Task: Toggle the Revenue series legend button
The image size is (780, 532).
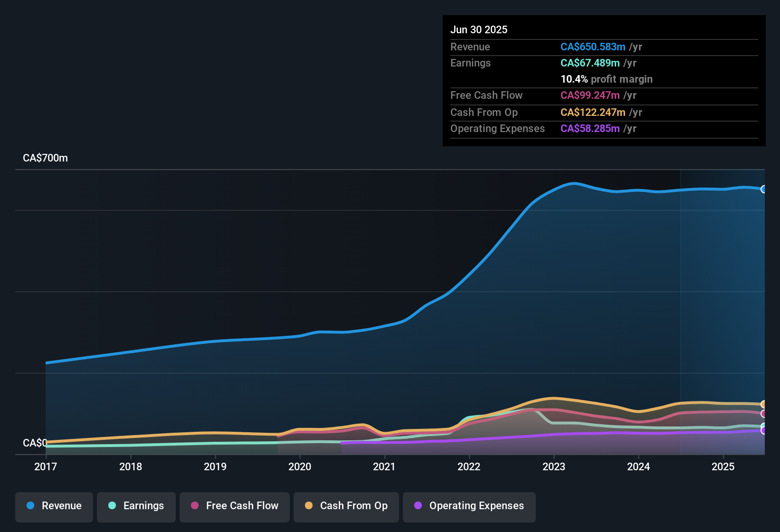Action: (54, 507)
